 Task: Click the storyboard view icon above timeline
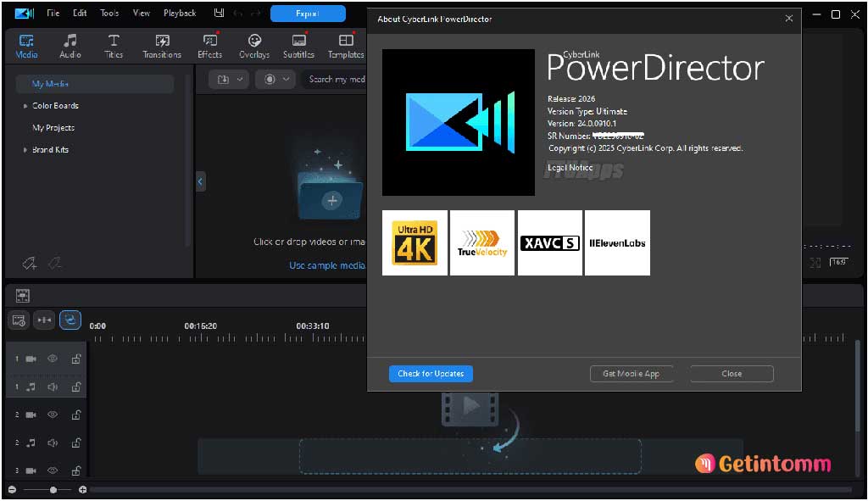[23, 296]
